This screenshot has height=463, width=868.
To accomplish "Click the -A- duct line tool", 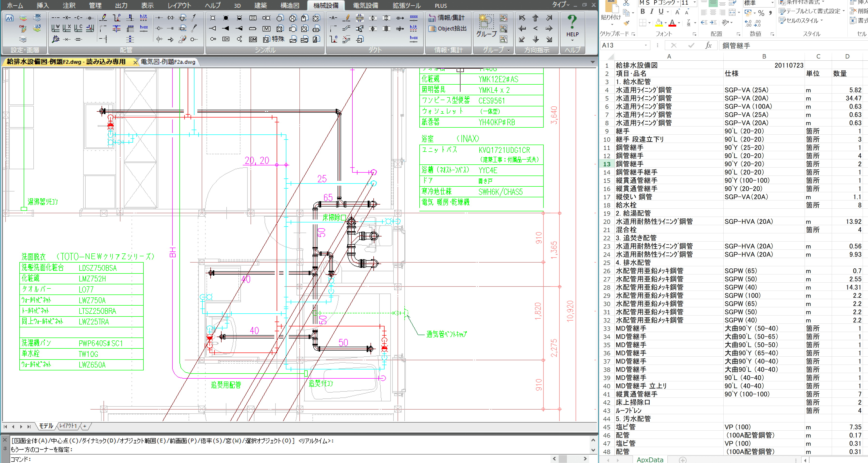I will click(x=333, y=17).
